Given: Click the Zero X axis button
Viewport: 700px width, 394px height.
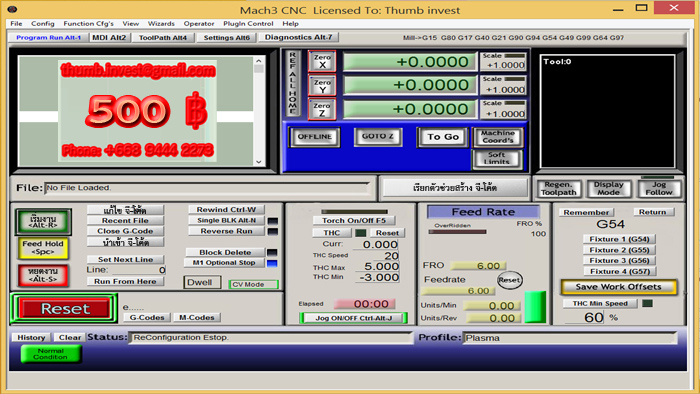Looking at the screenshot, I should [x=322, y=61].
